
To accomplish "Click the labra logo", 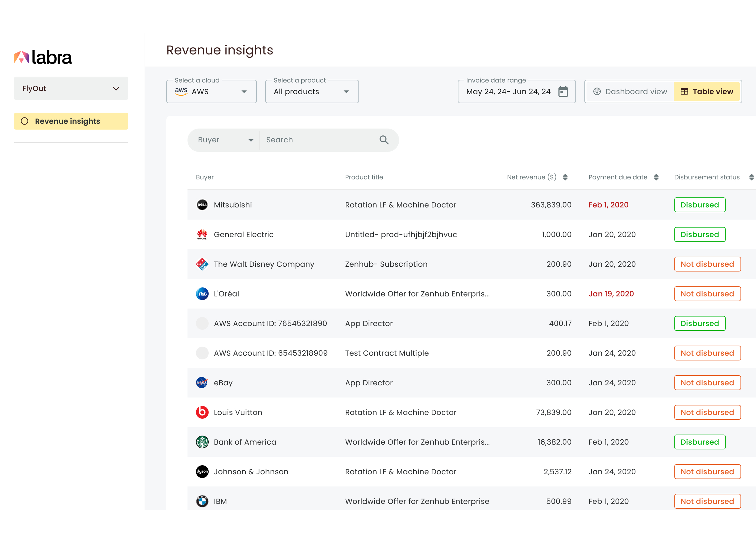I will (x=43, y=57).
